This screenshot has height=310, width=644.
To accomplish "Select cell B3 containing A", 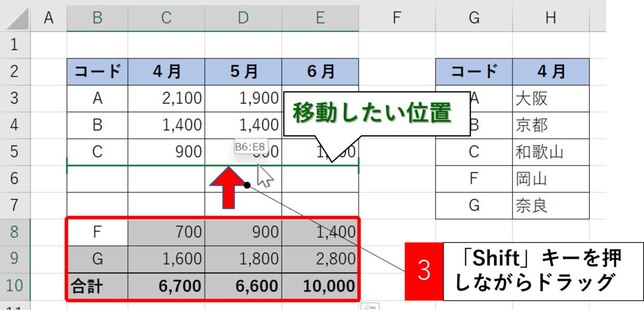I will [x=98, y=99].
